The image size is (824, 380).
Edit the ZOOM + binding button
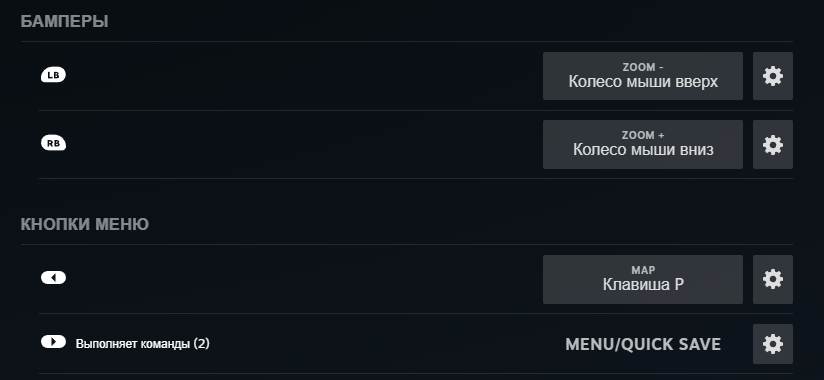coord(643,145)
